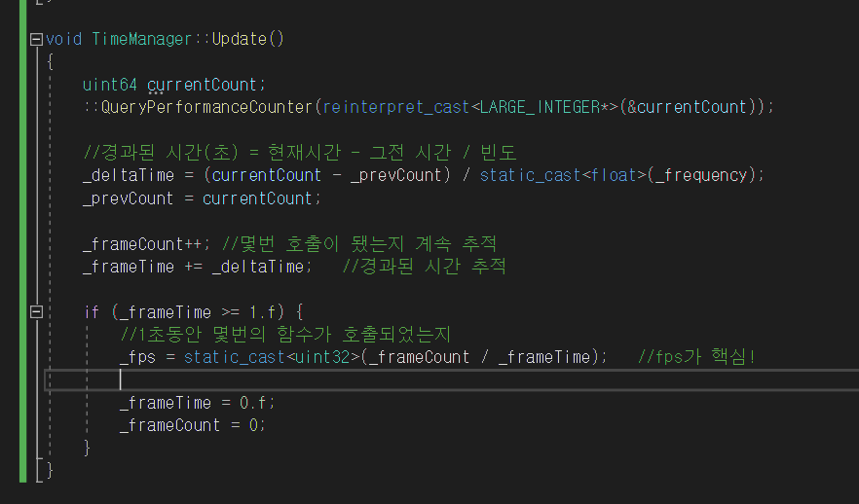The image size is (859, 504).
Task: Click the 'reinterpret_cast' keyword
Action: 396,107
